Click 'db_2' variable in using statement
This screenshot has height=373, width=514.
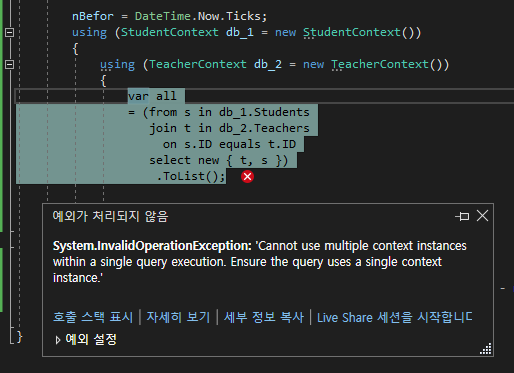click(268, 64)
